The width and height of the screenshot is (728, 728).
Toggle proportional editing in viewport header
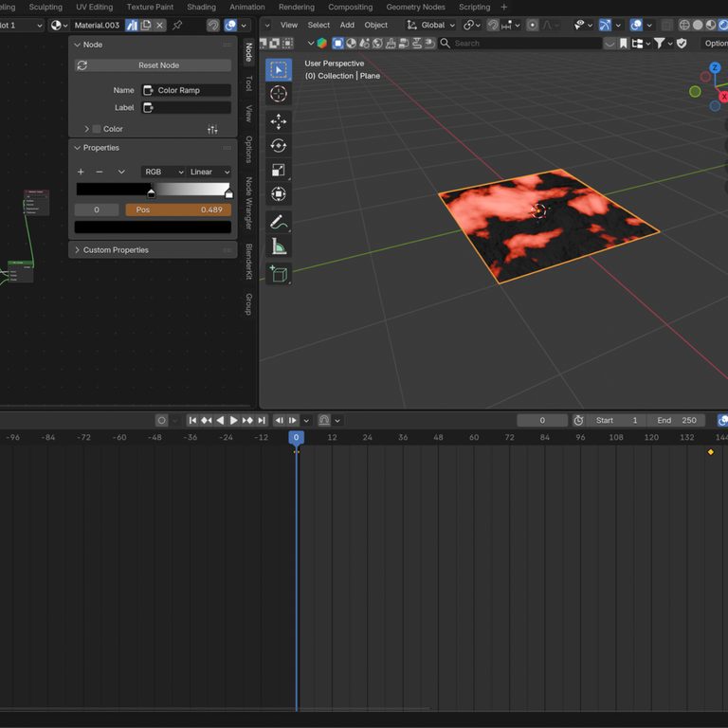(533, 25)
